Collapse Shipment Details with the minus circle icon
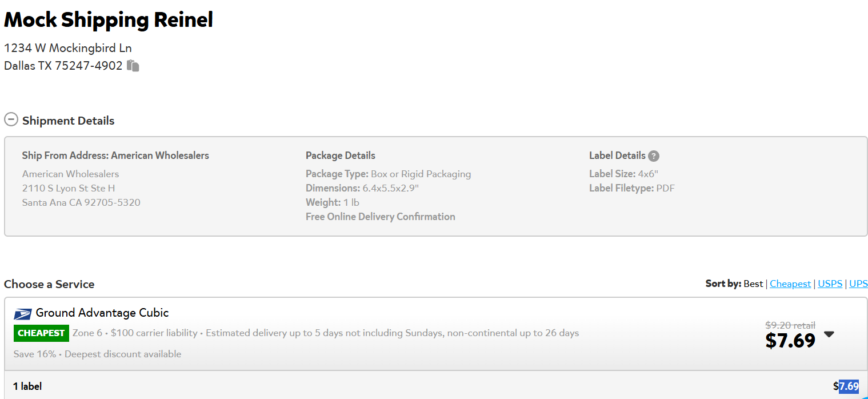This screenshot has height=399, width=868. 11,120
